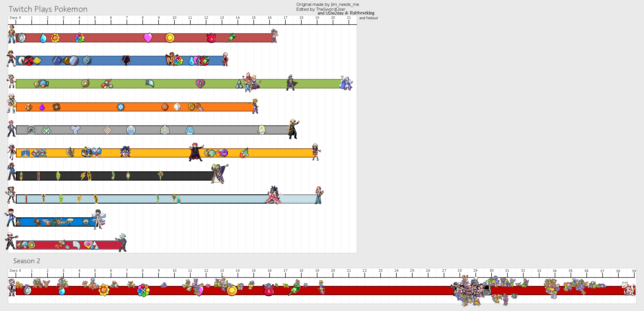Click the blue water-drop Cascade Badge, first row
The height and width of the screenshot is (311, 644).
tap(43, 38)
